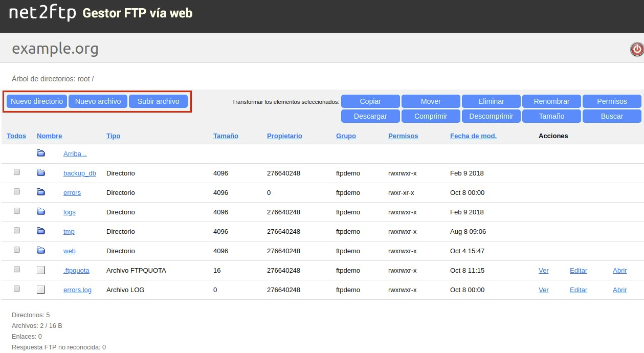Check the errors.log file checkbox
Image resolution: width=644 pixels, height=353 pixels.
[x=17, y=289]
